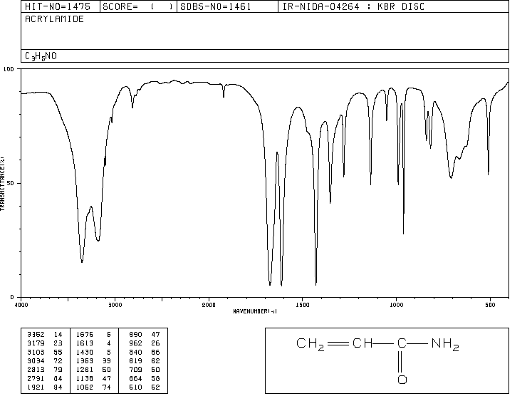The image size is (532, 406).
Task: Select the SDBS-NO=1461 header cell
Action: (x=227, y=6)
